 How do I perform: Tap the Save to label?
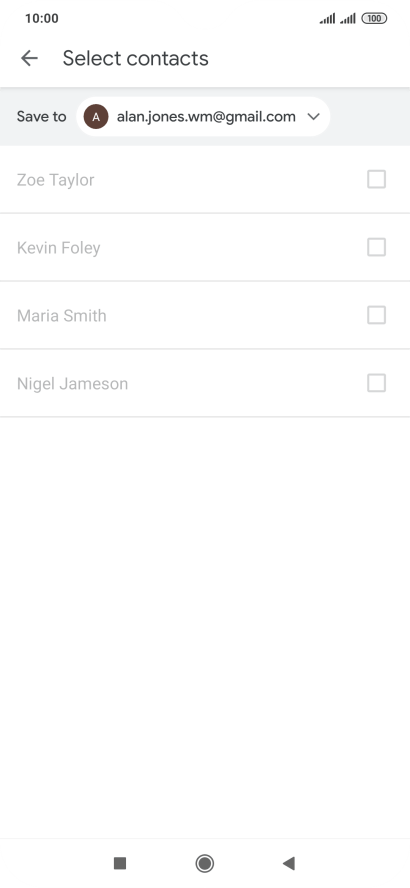tap(41, 117)
